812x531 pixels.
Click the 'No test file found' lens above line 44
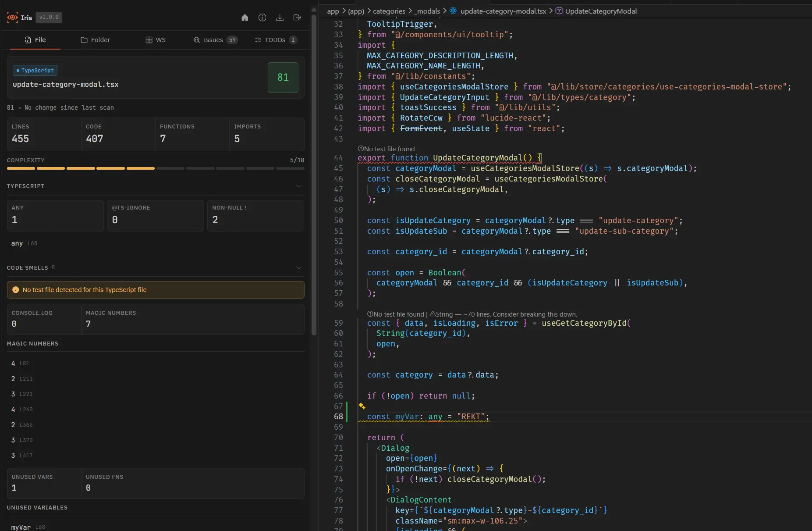tap(386, 149)
